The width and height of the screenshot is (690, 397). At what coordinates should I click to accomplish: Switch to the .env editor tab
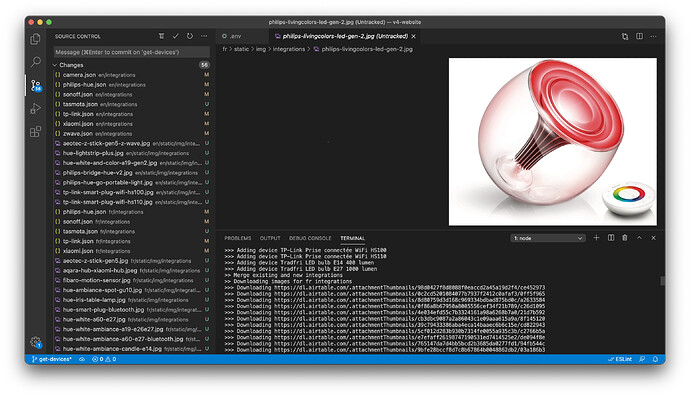click(x=242, y=37)
